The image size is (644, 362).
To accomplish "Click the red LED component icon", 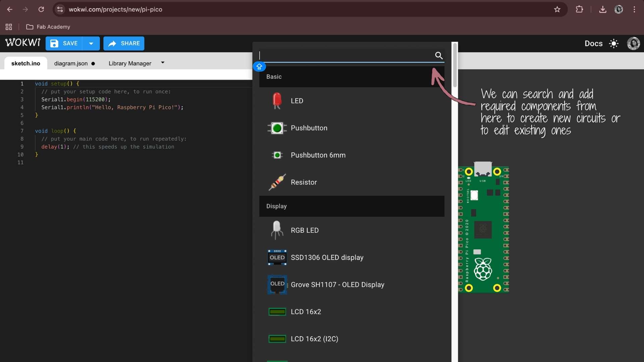I will point(277,101).
